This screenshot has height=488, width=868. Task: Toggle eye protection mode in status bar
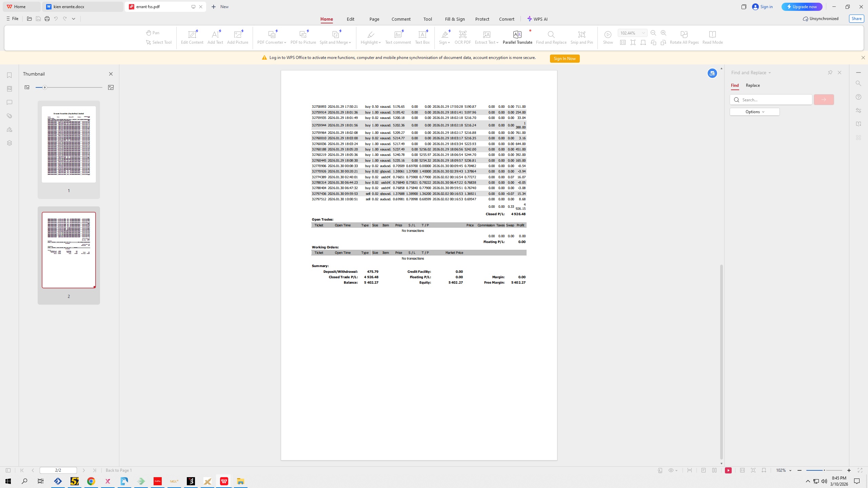click(671, 470)
